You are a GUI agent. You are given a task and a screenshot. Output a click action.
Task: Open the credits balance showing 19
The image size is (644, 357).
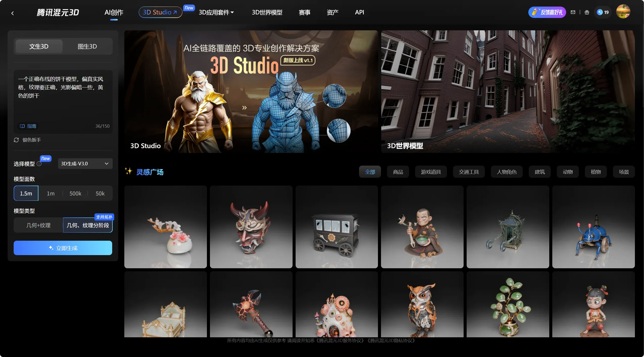(603, 12)
